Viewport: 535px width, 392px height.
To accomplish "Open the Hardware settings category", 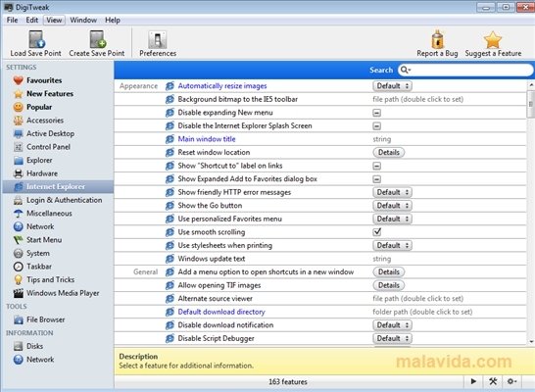I will (x=42, y=173).
